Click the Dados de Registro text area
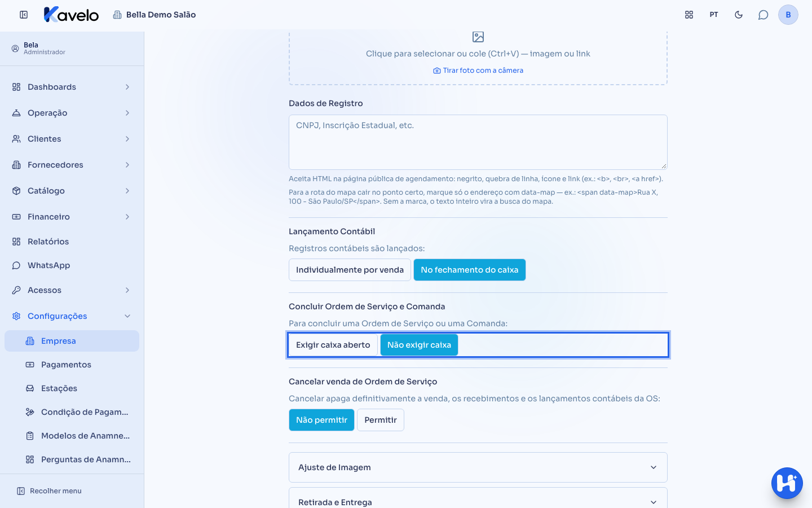This screenshot has width=812, height=508. click(x=478, y=142)
